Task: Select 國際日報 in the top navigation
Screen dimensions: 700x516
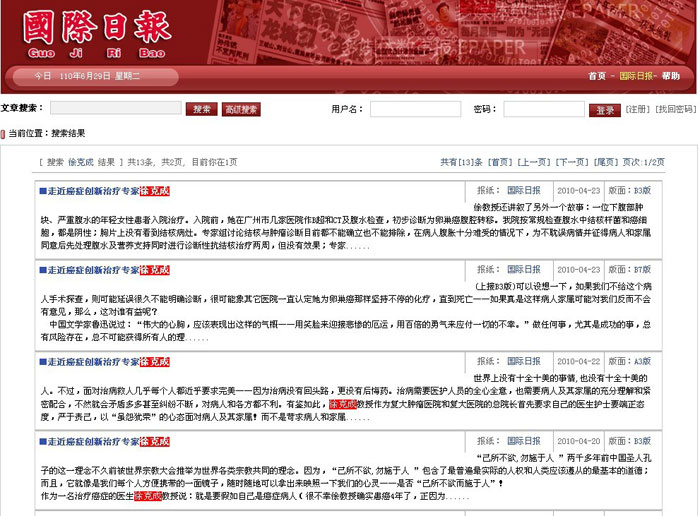Action: tap(636, 76)
